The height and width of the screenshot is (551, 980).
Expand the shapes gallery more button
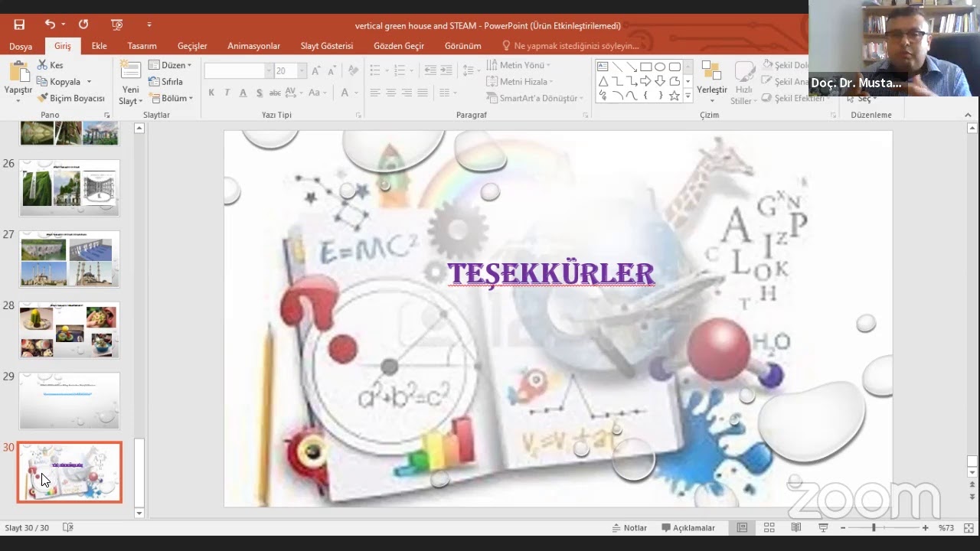[688, 96]
